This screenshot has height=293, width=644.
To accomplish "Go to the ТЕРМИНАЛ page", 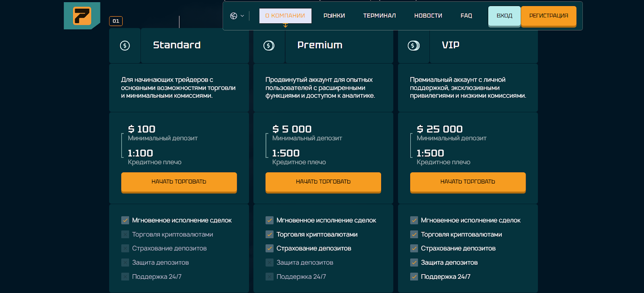I will tap(379, 16).
